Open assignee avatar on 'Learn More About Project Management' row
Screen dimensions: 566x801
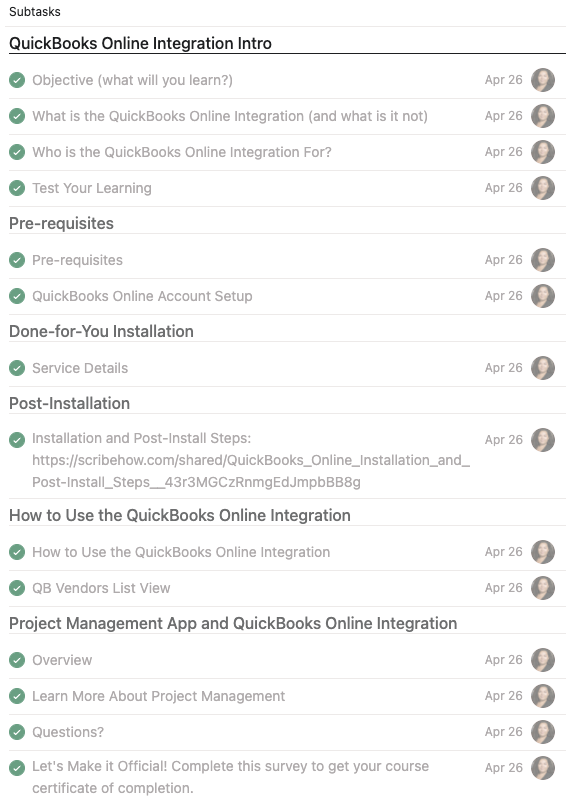(x=543, y=696)
